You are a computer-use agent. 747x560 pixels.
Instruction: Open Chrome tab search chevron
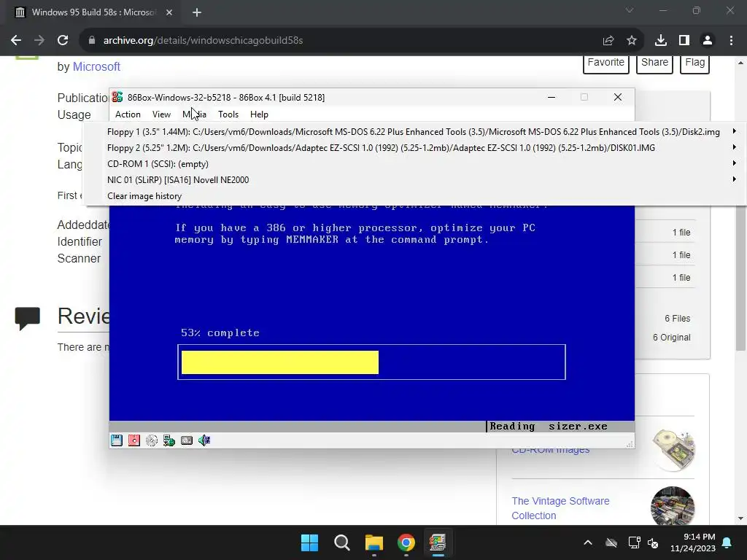630,10
